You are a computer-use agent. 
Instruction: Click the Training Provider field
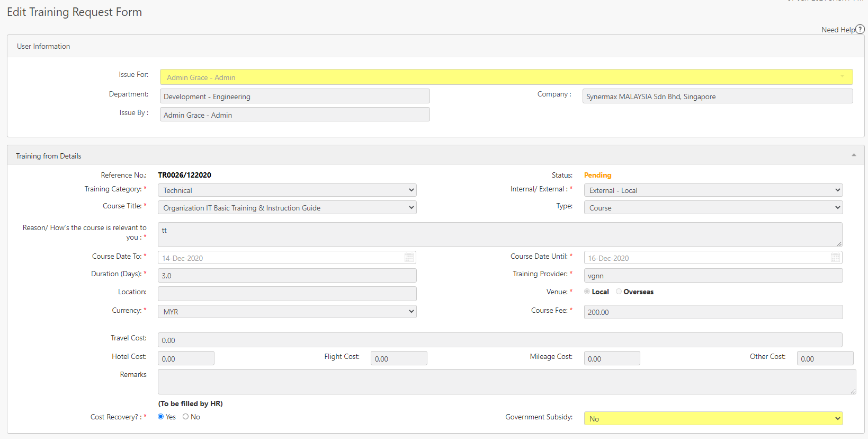(713, 275)
